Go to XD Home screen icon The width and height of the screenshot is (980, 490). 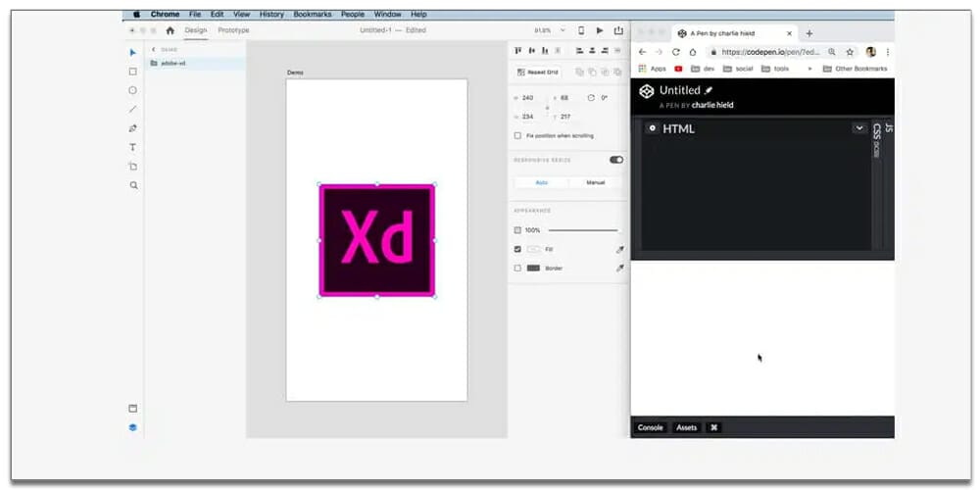coord(170,30)
